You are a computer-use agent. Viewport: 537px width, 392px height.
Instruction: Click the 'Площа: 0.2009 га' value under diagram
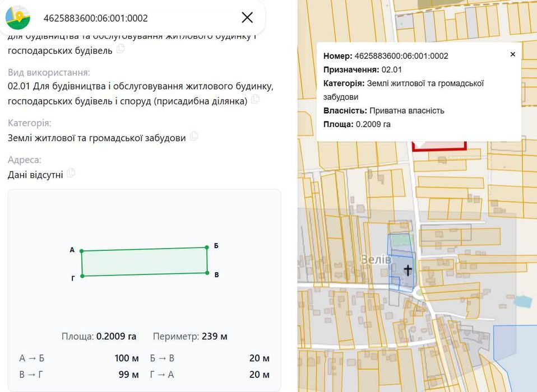tap(99, 337)
